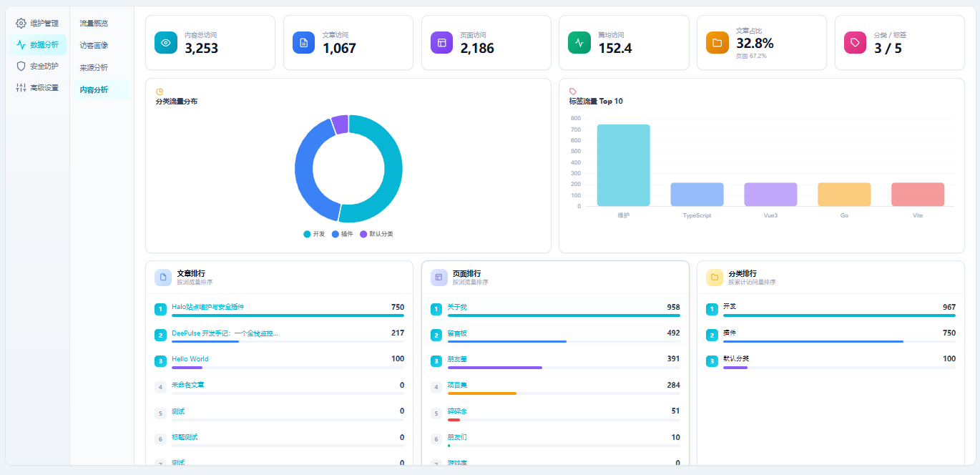Click the TypeScript bar in the tag chart
The width and height of the screenshot is (980, 475).
click(x=697, y=195)
